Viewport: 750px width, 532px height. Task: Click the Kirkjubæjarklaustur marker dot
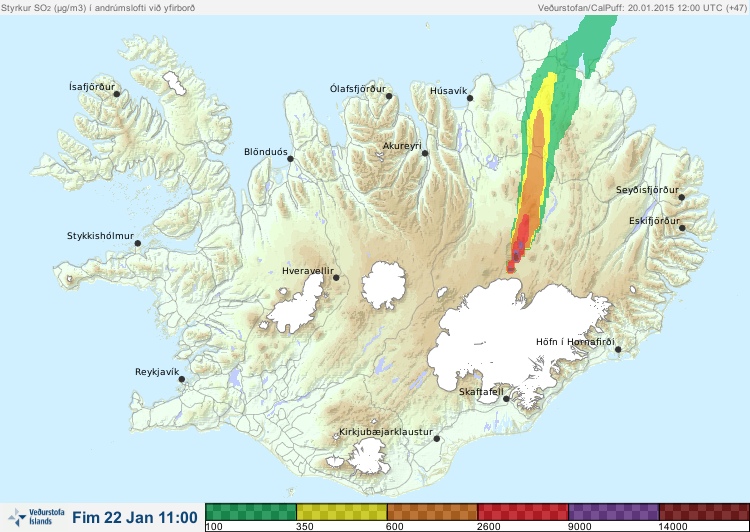click(x=436, y=438)
